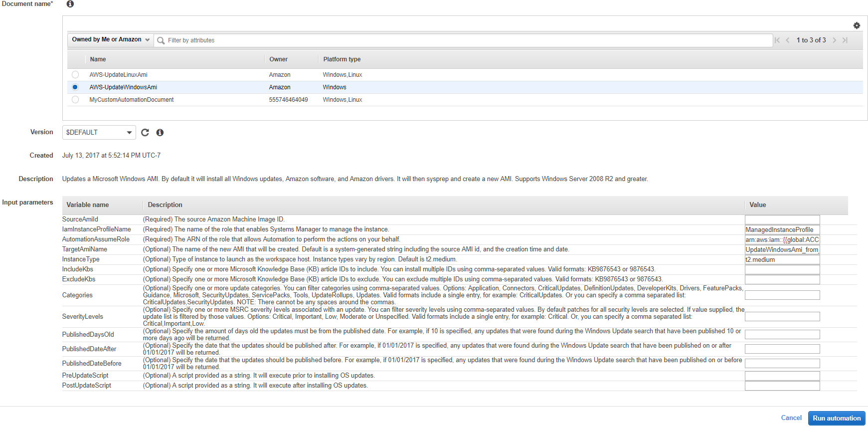Go to next page of documents
The image size is (868, 429).
(835, 40)
